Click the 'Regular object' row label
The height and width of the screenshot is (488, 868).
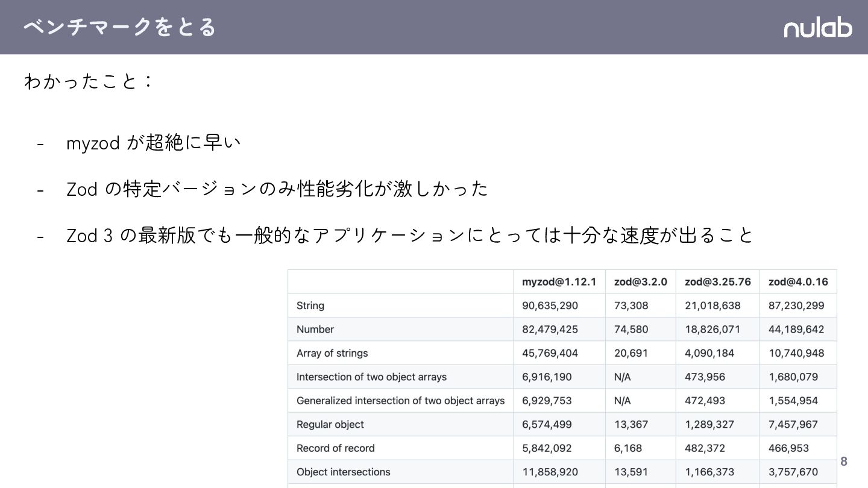(330, 425)
